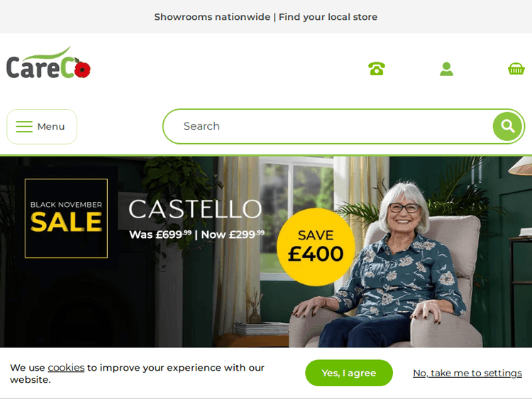
Task: Click the Yes, I agree button
Action: 349,373
